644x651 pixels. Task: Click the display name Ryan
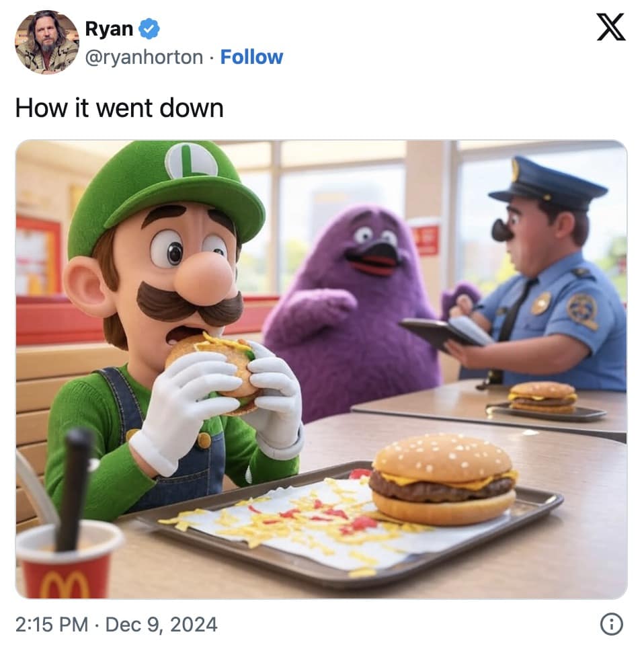click(x=109, y=29)
